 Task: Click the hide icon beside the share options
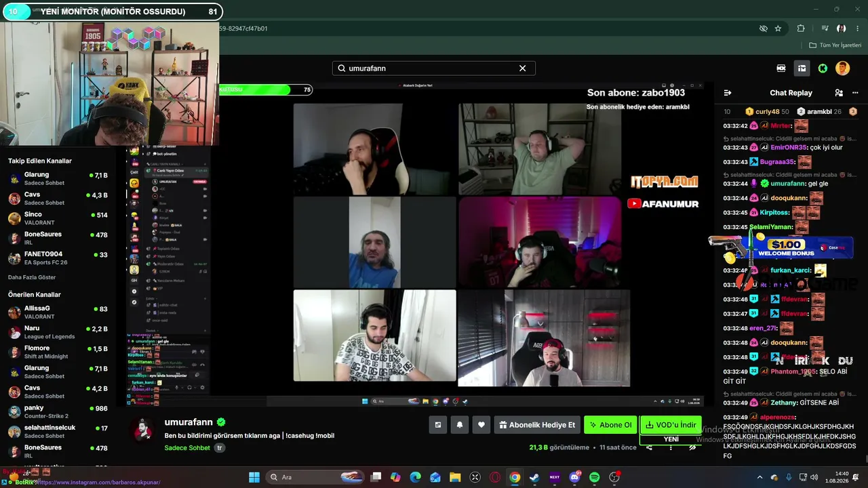(692, 447)
